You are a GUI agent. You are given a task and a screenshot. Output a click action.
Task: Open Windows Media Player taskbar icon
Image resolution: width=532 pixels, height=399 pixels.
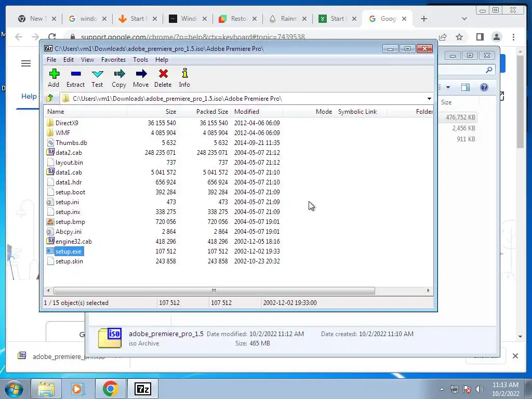[x=77, y=389]
